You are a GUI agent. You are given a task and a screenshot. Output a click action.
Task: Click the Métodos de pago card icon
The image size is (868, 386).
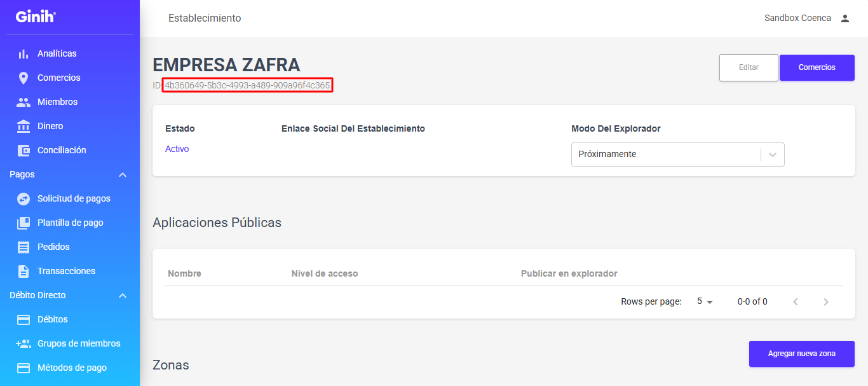click(24, 368)
